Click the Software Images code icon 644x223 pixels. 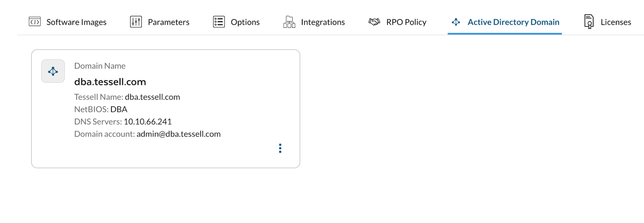[35, 22]
